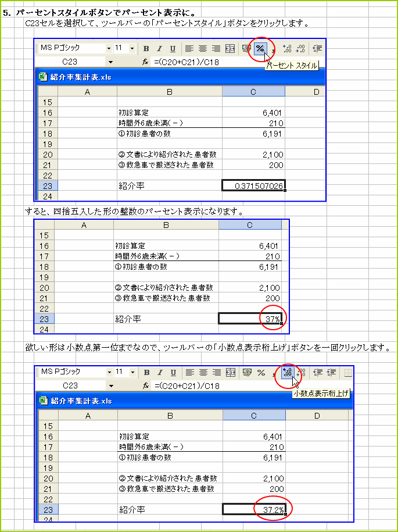Click Bold in toolbar with パーセント スタイル tooltip
The width and height of the screenshot is (398, 532).
coord(146,49)
